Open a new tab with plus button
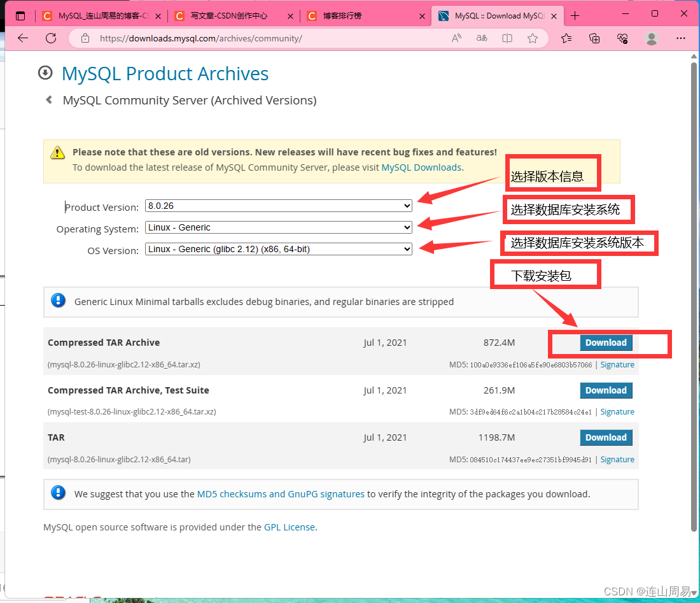This screenshot has width=700, height=603. (575, 16)
